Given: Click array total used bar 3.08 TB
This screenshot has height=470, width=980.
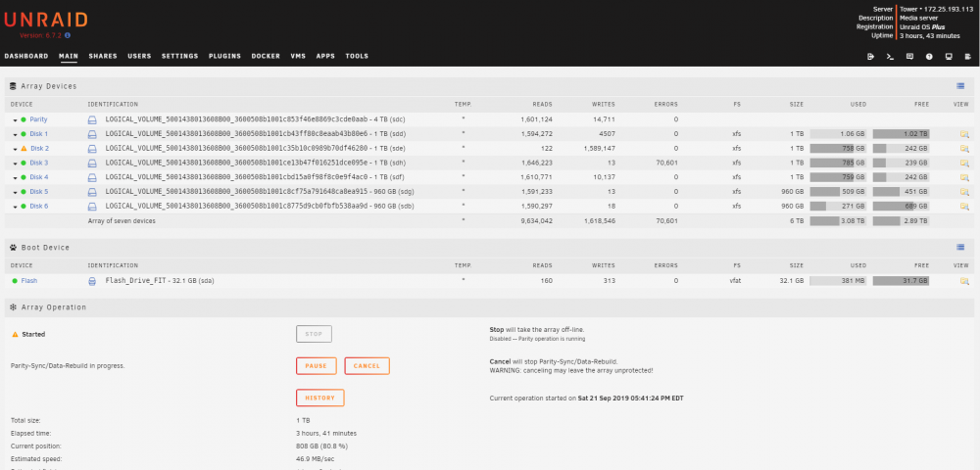Looking at the screenshot, I should pyautogui.click(x=838, y=221).
